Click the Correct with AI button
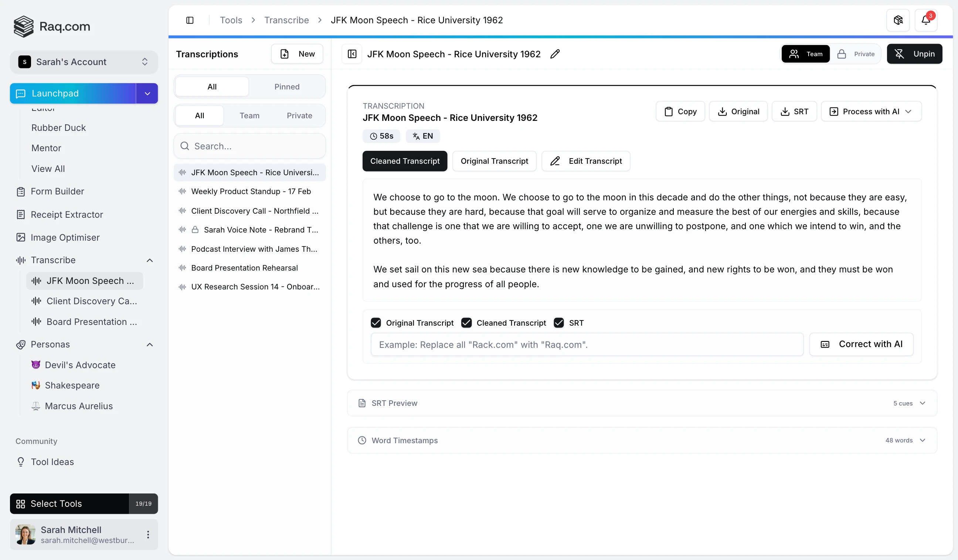Screen dimensions: 958x560 coord(861,344)
